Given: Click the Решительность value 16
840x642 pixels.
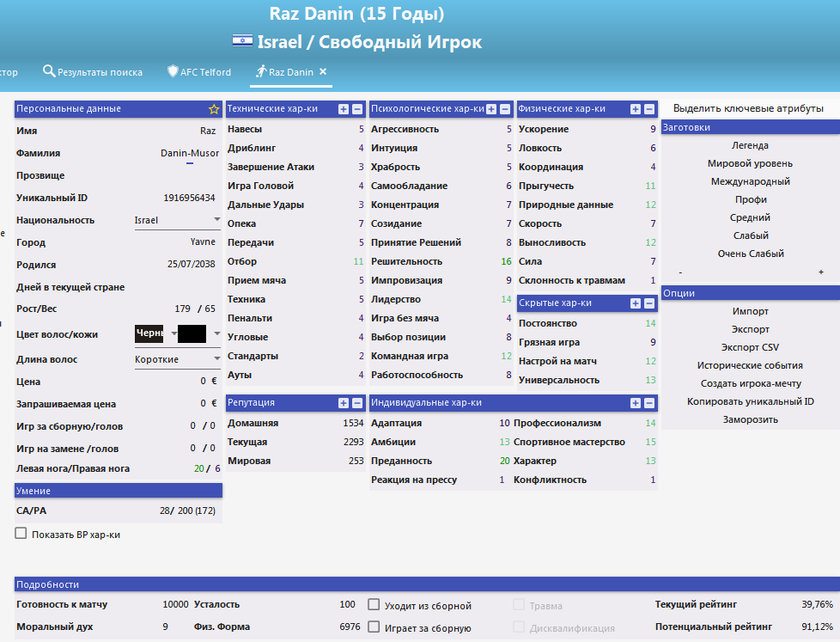Looking at the screenshot, I should pos(506,261).
